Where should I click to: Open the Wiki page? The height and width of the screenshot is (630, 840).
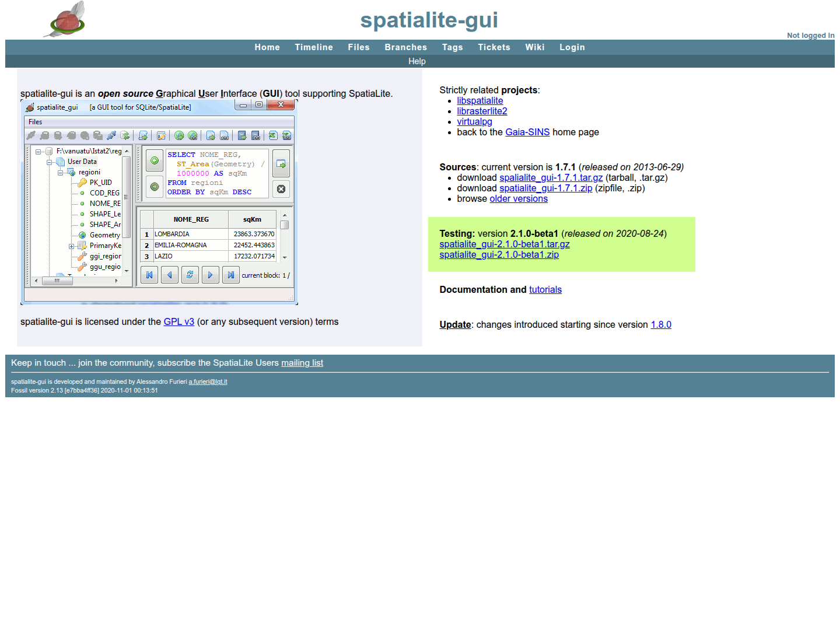535,47
